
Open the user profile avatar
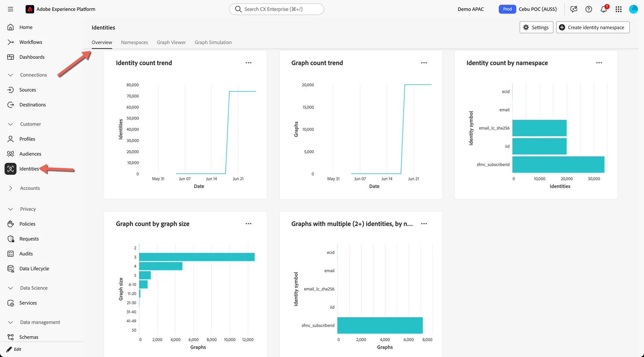pos(633,9)
